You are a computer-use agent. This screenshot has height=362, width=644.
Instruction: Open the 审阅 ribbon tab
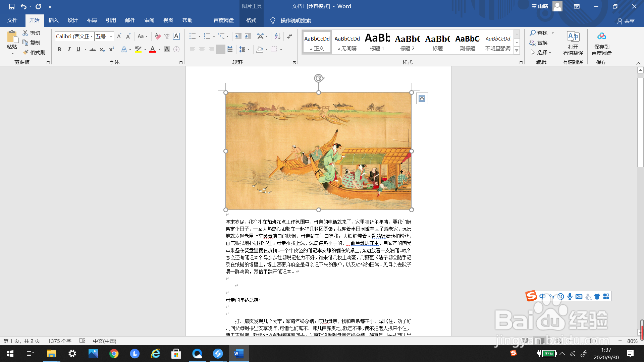point(149,20)
